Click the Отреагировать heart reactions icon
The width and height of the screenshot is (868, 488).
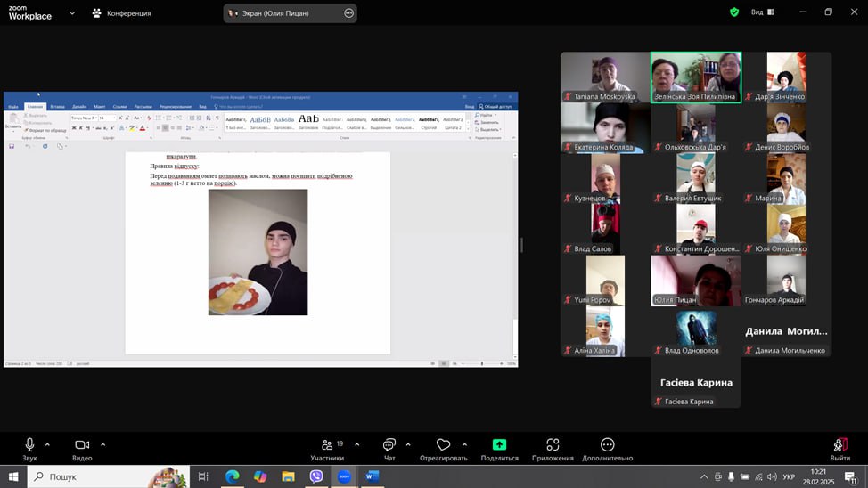click(443, 449)
